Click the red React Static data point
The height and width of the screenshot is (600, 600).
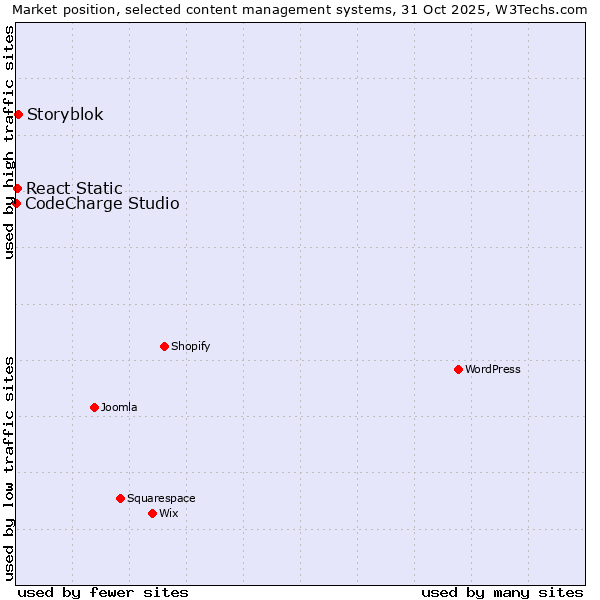tap(17, 188)
